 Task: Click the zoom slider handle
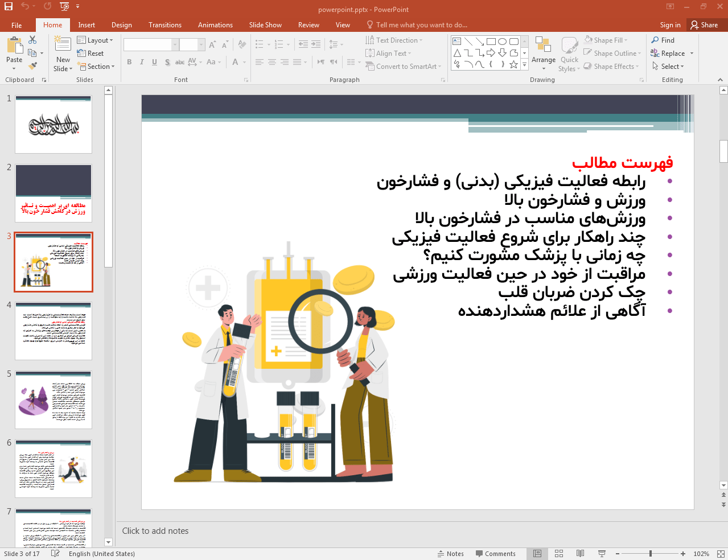pos(650,554)
